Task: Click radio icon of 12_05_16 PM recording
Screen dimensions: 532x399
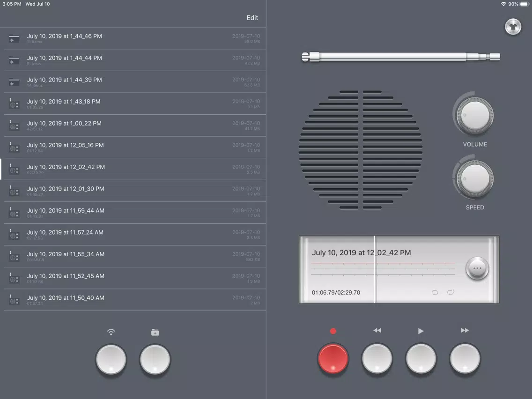Action: 14,147
